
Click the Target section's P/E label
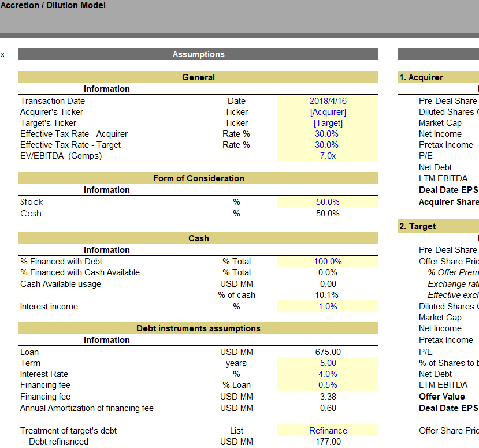point(426,352)
